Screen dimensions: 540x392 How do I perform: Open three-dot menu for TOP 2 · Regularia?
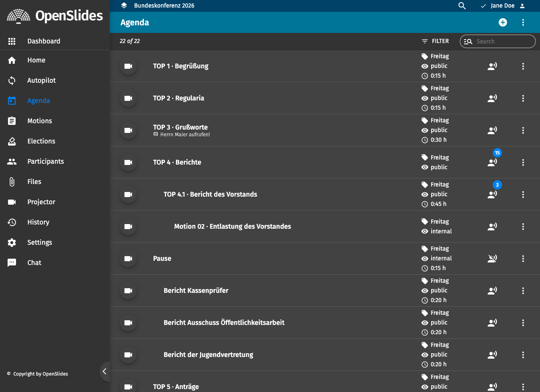pyautogui.click(x=523, y=98)
